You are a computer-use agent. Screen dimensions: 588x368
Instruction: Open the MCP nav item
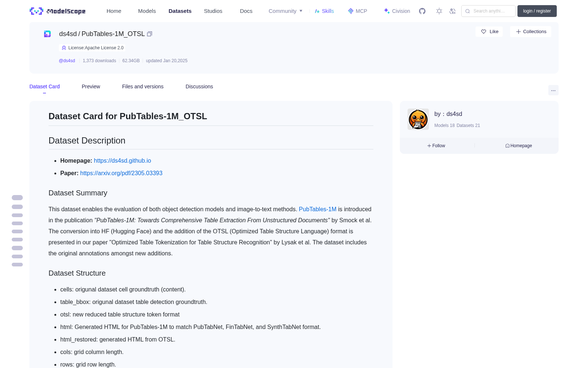point(357,11)
